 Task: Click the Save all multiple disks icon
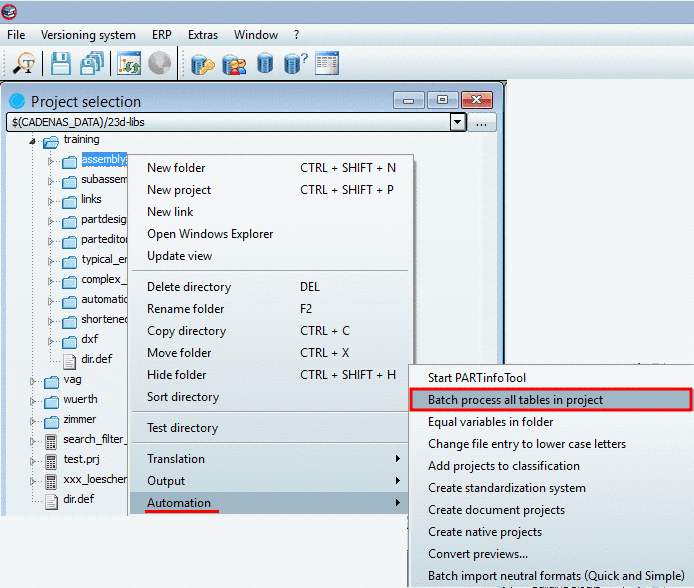pos(92,63)
